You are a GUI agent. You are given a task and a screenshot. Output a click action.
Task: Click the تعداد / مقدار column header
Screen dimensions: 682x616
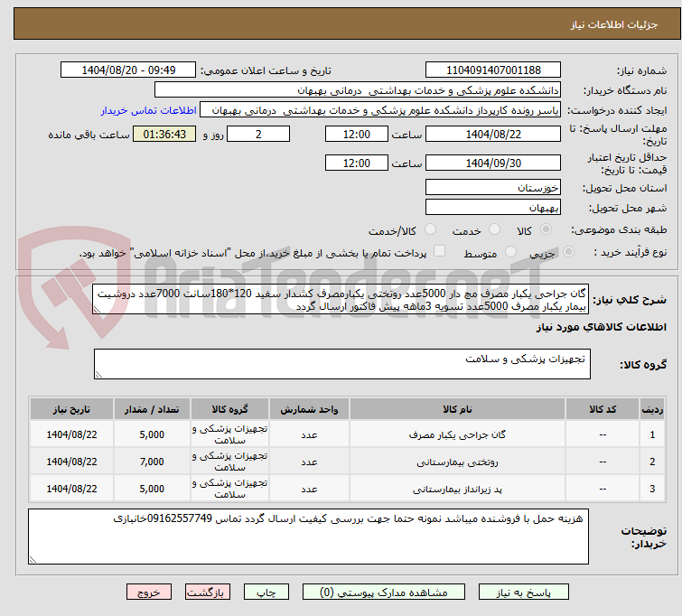pyautogui.click(x=152, y=409)
